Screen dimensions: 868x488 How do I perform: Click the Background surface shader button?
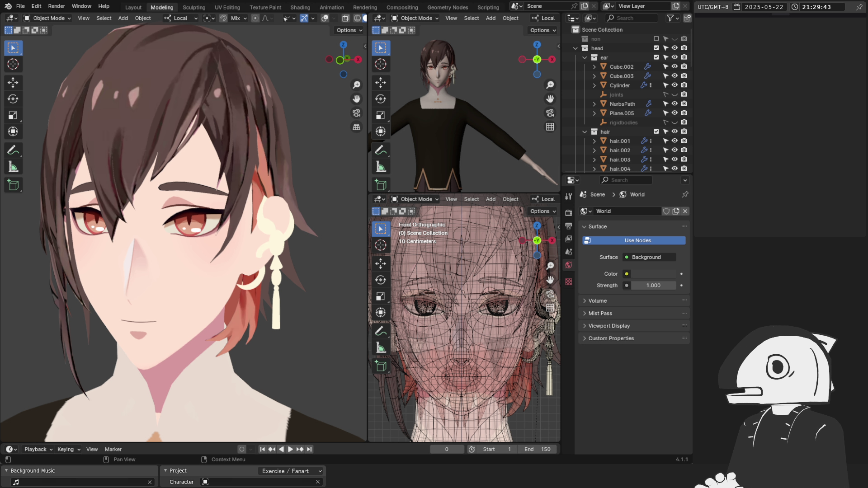[x=649, y=257]
